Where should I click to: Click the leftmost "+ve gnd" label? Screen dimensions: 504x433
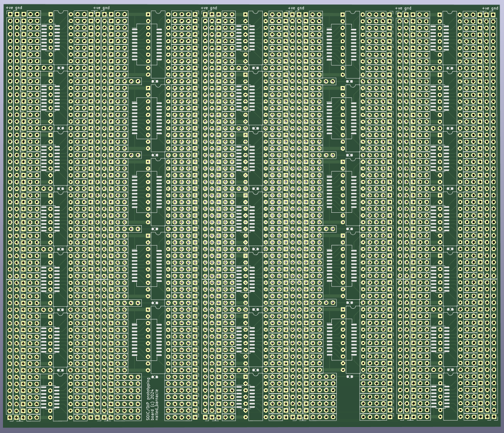coord(14,8)
